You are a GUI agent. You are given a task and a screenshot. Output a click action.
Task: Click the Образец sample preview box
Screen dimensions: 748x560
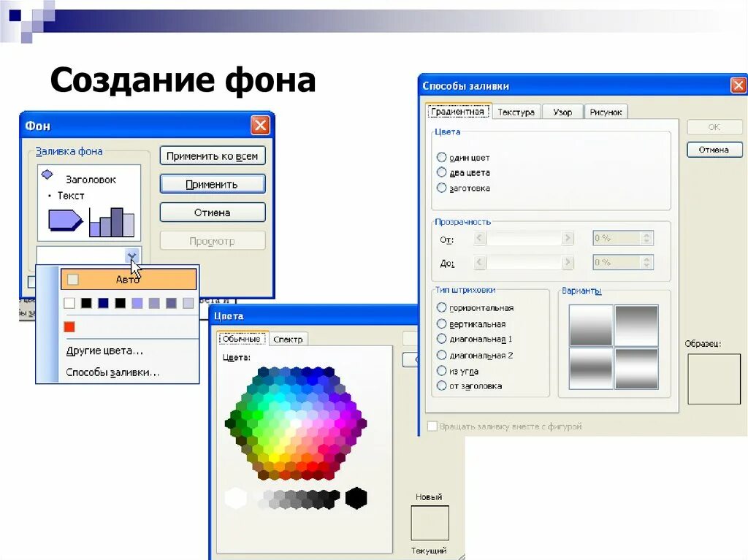tap(714, 379)
